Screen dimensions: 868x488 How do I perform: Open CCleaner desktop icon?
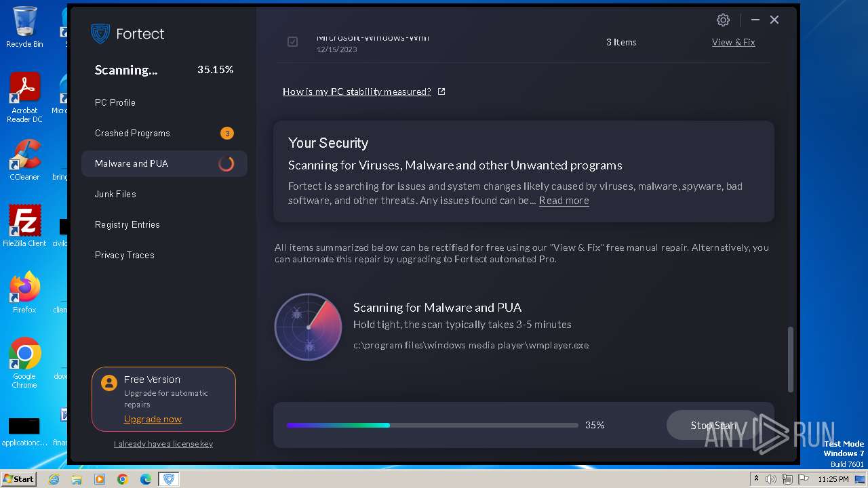(24, 160)
